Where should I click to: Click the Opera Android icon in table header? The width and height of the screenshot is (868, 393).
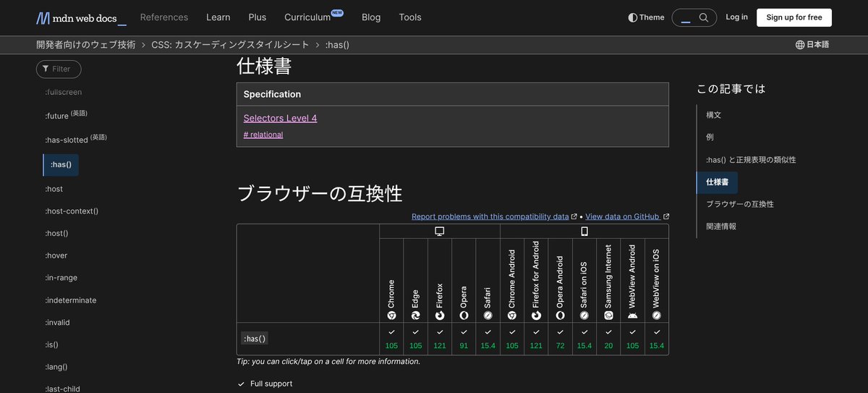click(561, 315)
